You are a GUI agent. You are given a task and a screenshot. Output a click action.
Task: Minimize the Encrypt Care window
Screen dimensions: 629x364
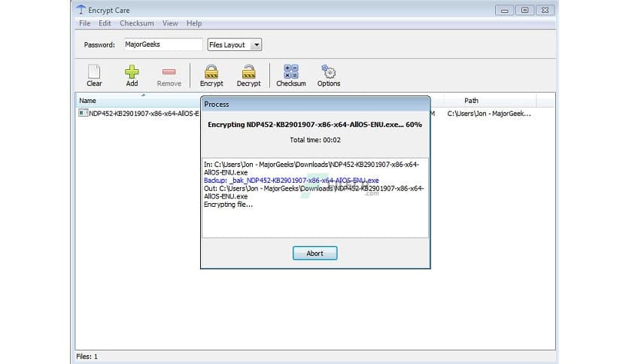point(505,11)
